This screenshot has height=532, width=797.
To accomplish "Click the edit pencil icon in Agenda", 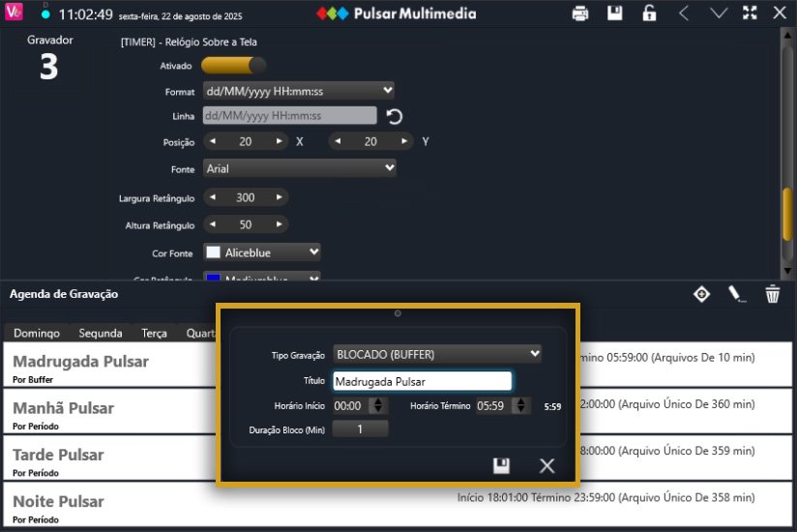I will tap(736, 294).
